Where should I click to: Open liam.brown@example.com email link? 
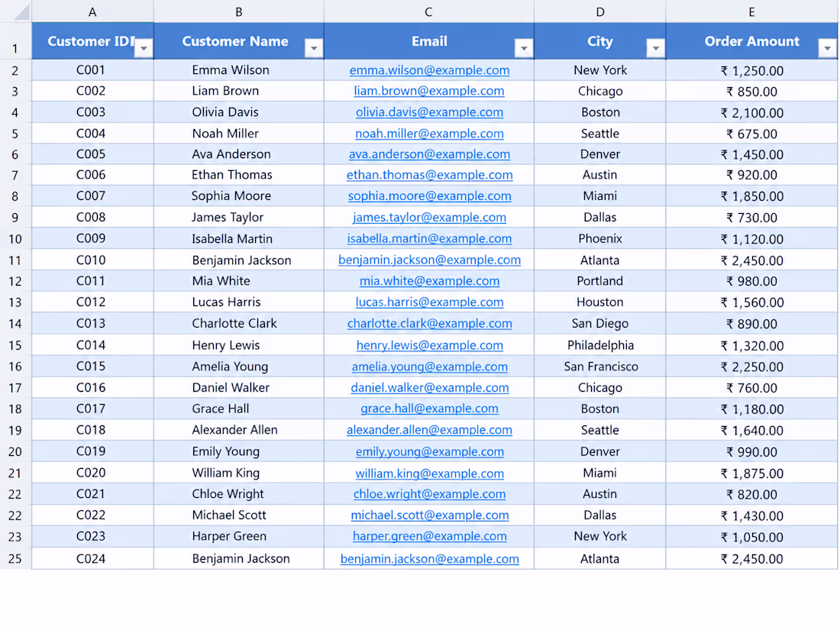[x=429, y=91]
